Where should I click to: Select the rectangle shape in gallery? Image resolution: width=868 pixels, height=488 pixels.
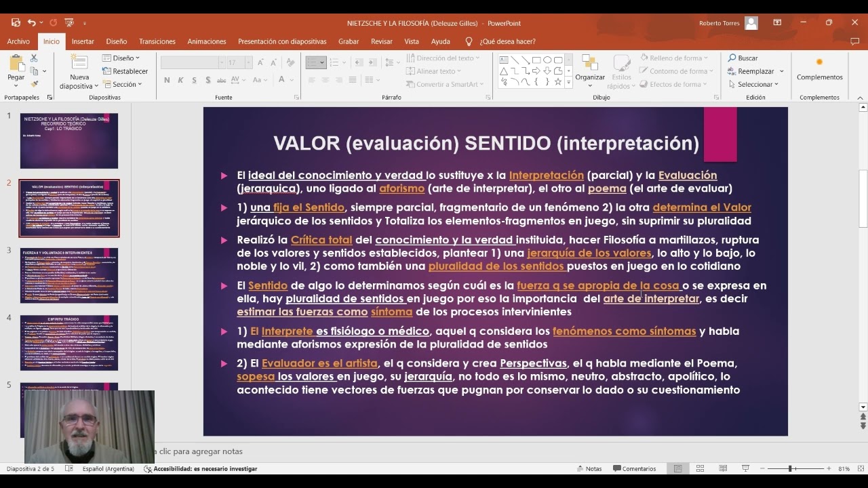click(536, 60)
